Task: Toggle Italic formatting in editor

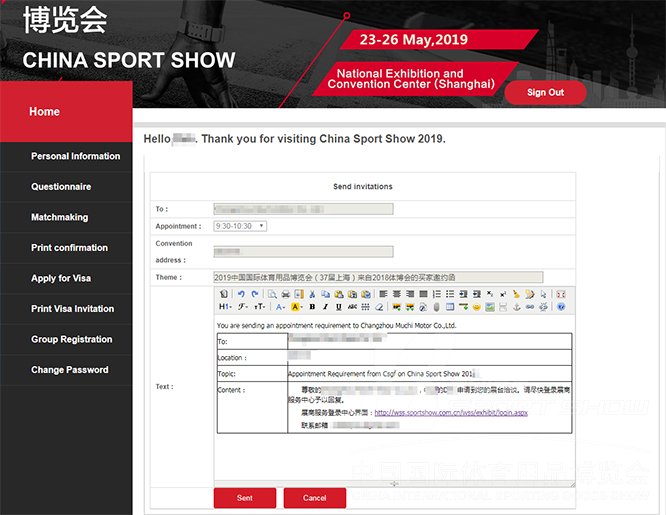Action: pos(325,307)
